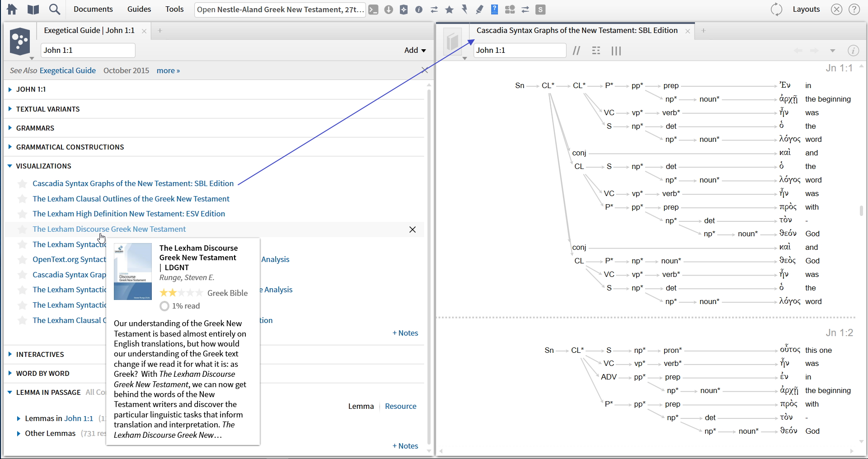The image size is (868, 459).
Task: Open Lexham Clausal Outlines of Greek New Testament
Action: coord(131,199)
